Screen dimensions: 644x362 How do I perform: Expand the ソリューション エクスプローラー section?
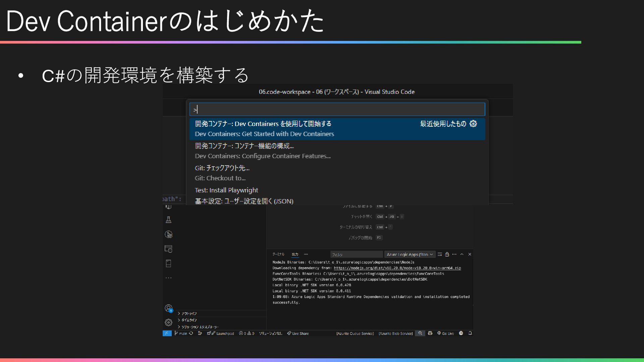222,326
